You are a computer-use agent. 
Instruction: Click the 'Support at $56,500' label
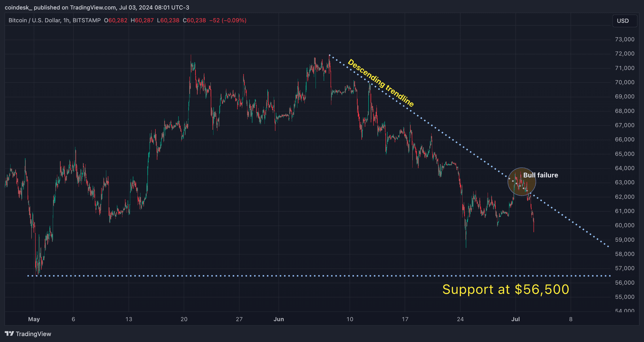pos(505,289)
